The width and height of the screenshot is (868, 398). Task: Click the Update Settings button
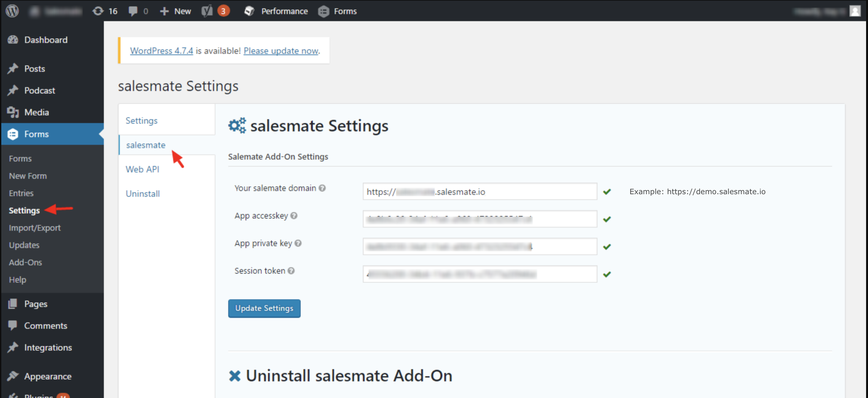pos(264,308)
